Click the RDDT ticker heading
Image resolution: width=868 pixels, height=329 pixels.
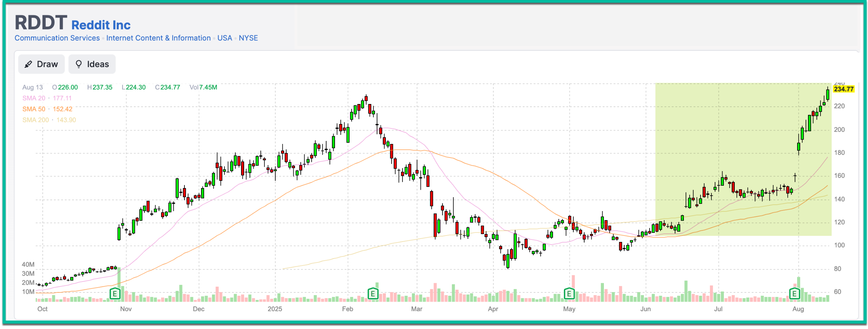[41, 23]
